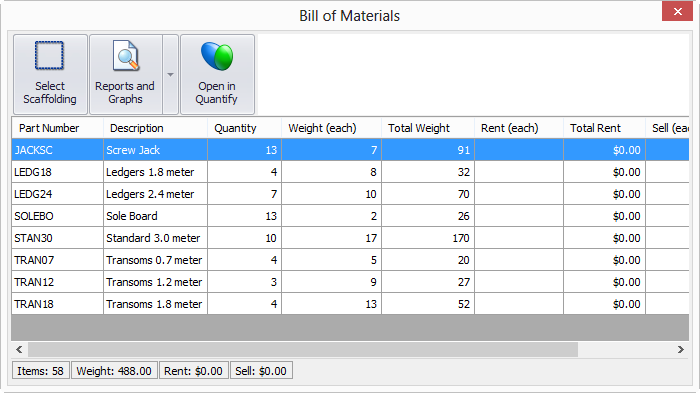Image resolution: width=700 pixels, height=393 pixels.
Task: Select the TRAN18 Transoms 1.8 meter row
Action: pyautogui.click(x=350, y=304)
